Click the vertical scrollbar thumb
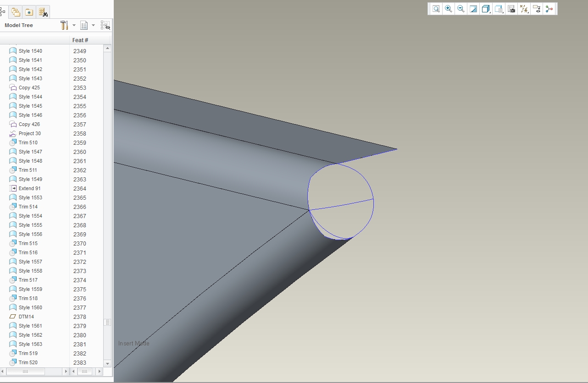The width and height of the screenshot is (588, 383). pyautogui.click(x=107, y=322)
